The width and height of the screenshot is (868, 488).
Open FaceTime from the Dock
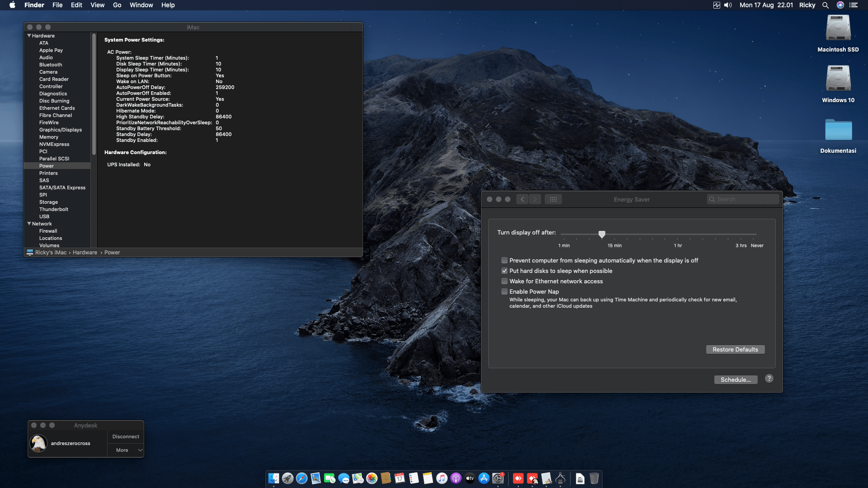click(x=330, y=478)
